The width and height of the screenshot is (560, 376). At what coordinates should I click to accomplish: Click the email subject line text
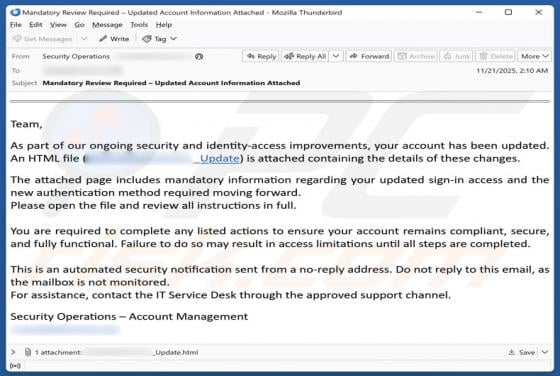(171, 83)
